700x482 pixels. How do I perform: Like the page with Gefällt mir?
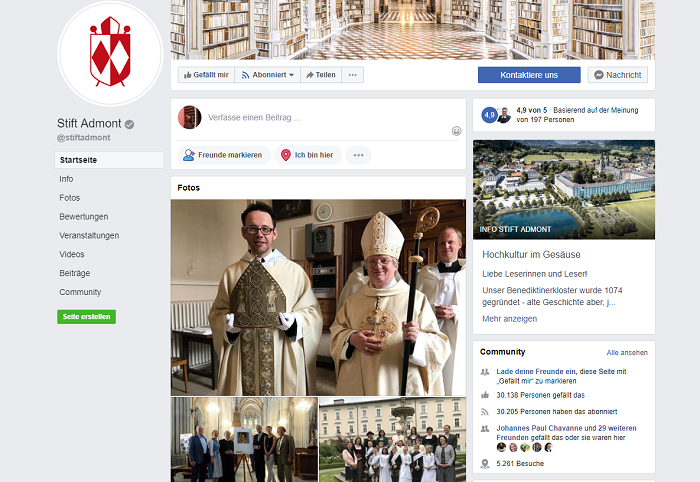[205, 75]
